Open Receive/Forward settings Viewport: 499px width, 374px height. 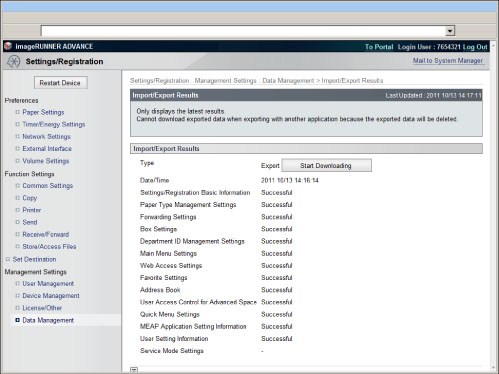pos(46,234)
